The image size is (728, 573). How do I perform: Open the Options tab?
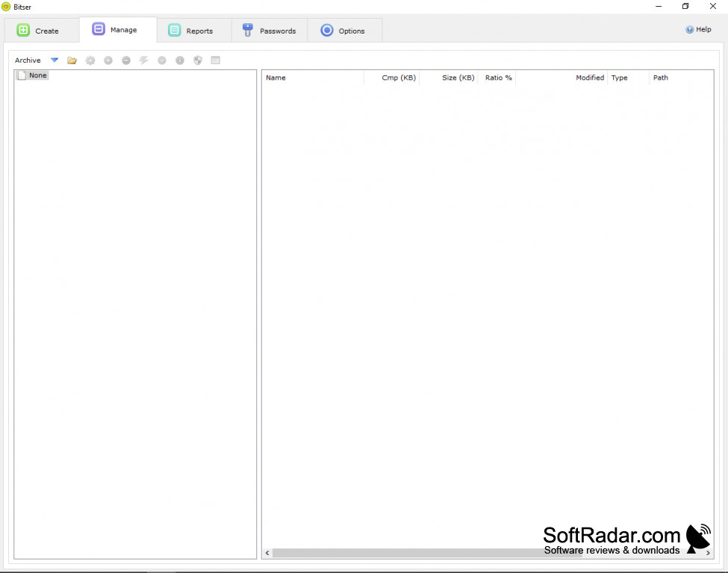tap(344, 31)
